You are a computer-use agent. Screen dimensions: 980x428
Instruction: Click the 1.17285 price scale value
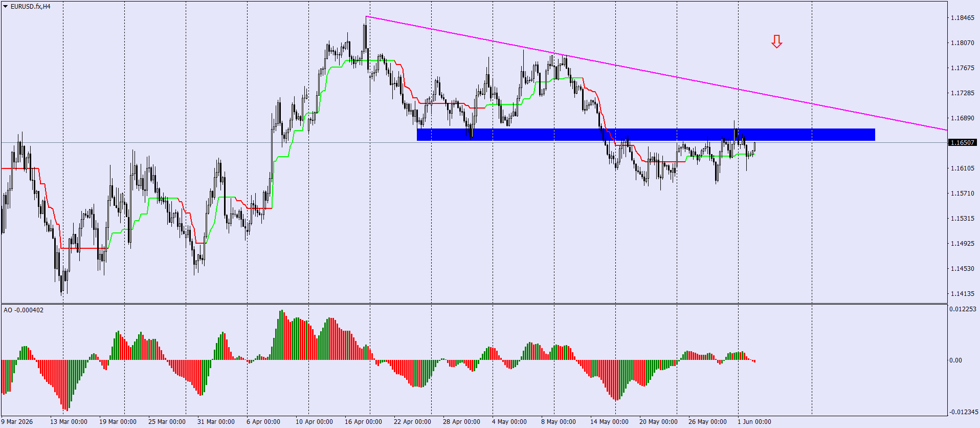[962, 93]
